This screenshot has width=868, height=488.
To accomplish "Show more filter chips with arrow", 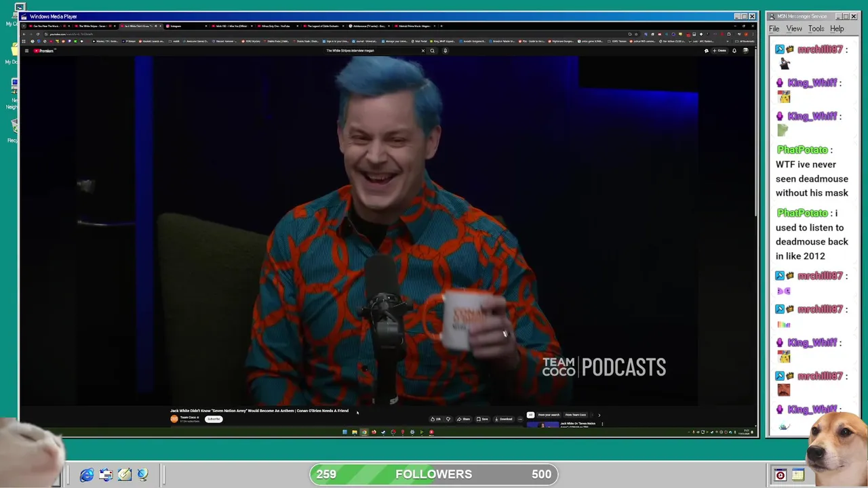I will click(599, 415).
